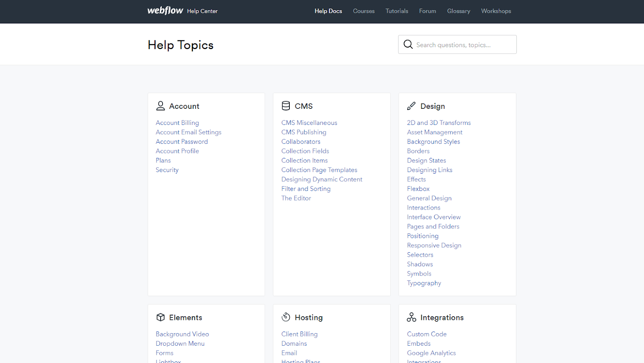View Collection Fields help
This screenshot has width=644, height=363.
[305, 151]
